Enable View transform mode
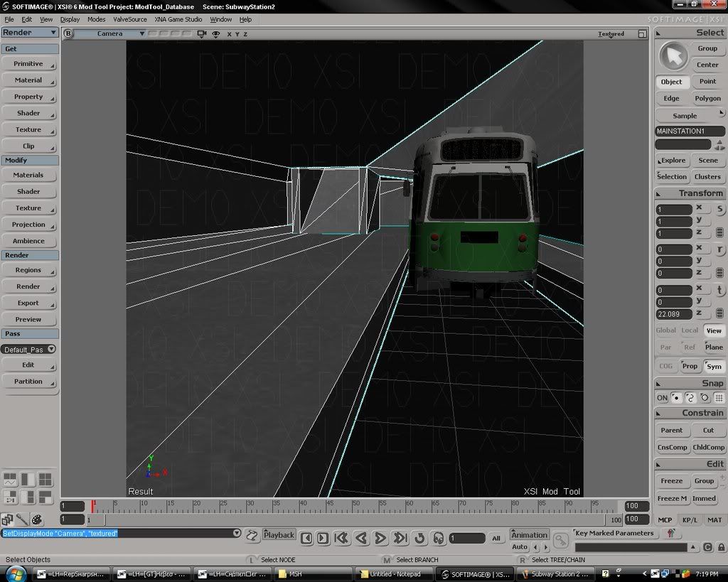The width and height of the screenshot is (728, 582). coord(714,331)
